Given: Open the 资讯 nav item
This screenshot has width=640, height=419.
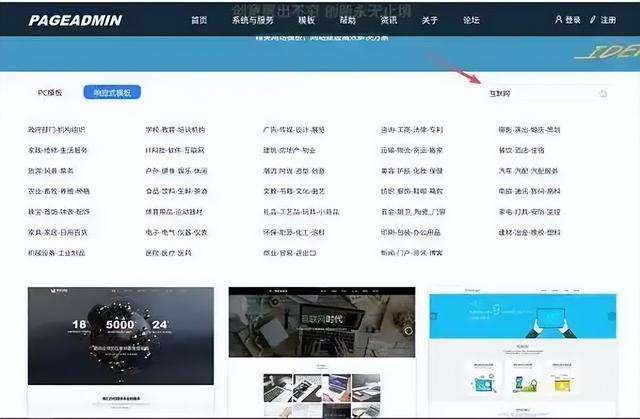Looking at the screenshot, I should click(x=389, y=20).
